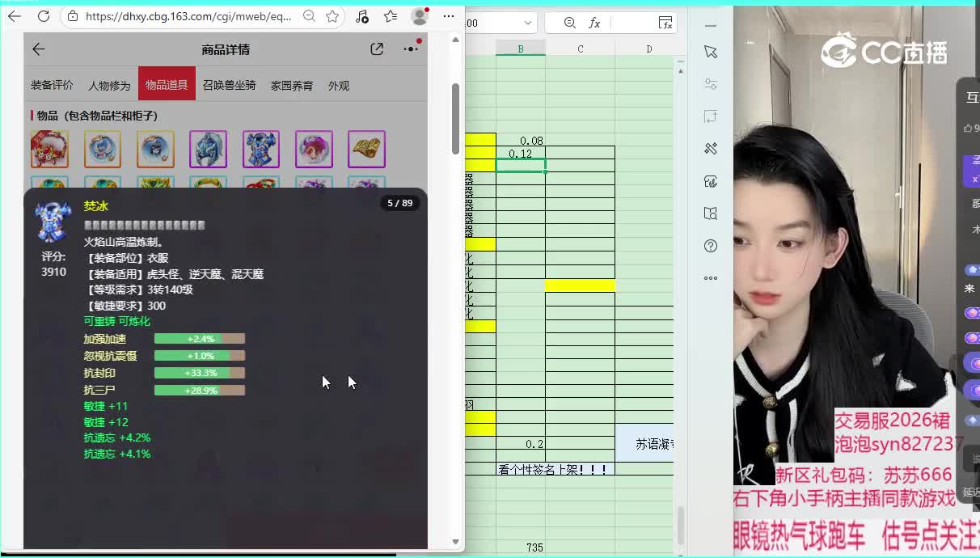The height and width of the screenshot is (558, 980).
Task: Open the 家园养育 tab
Action: tap(292, 85)
